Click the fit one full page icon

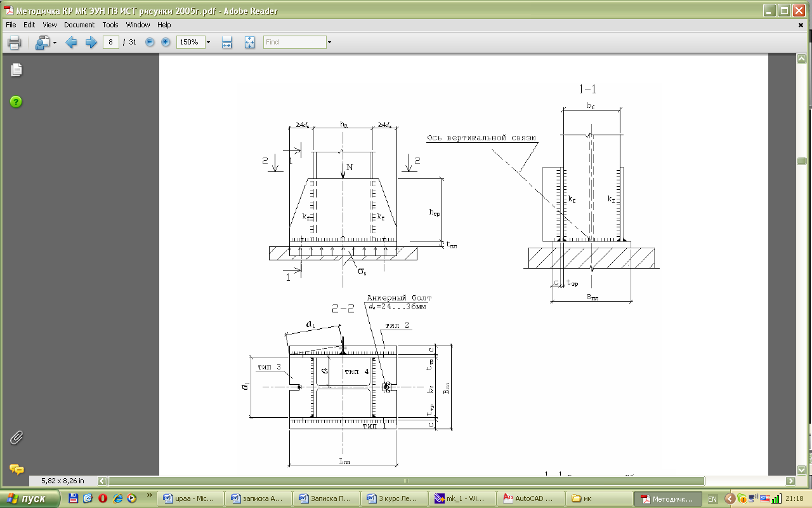[x=249, y=43]
